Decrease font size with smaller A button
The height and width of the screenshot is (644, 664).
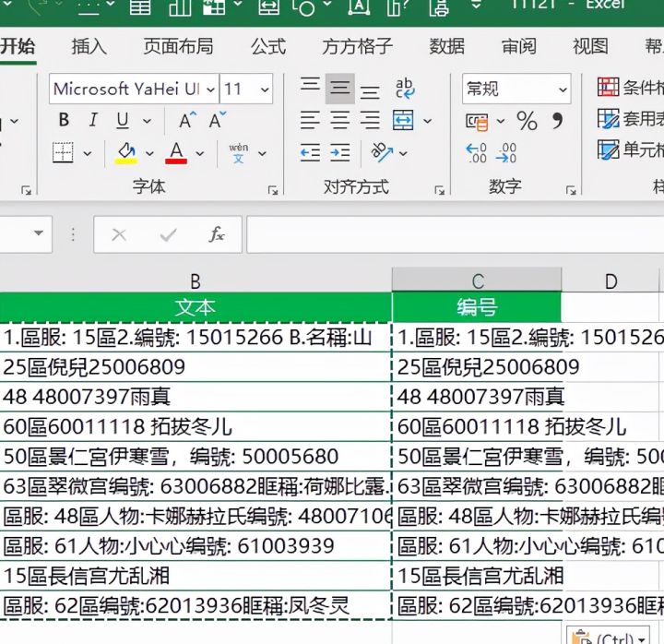tap(217, 120)
